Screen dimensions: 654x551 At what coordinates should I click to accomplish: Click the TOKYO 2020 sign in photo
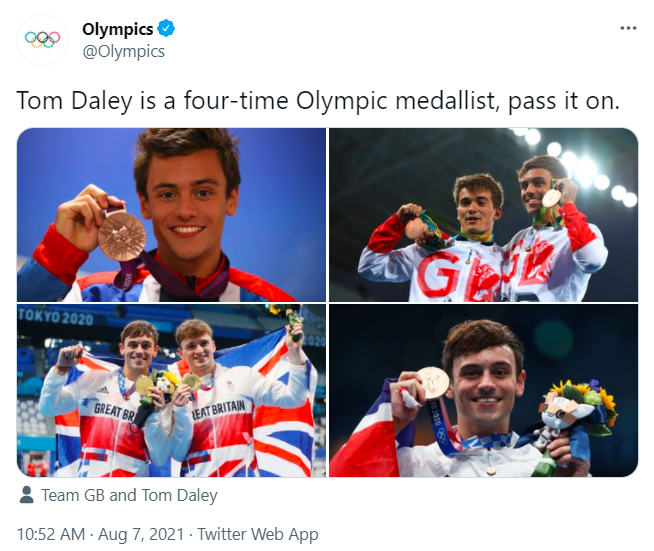[55, 316]
